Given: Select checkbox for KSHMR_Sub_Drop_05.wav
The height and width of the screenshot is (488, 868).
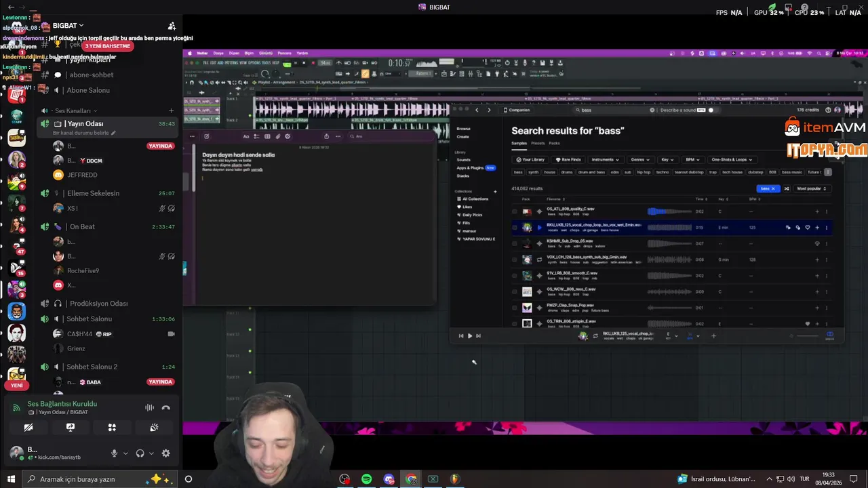Looking at the screenshot, I should click(x=515, y=243).
